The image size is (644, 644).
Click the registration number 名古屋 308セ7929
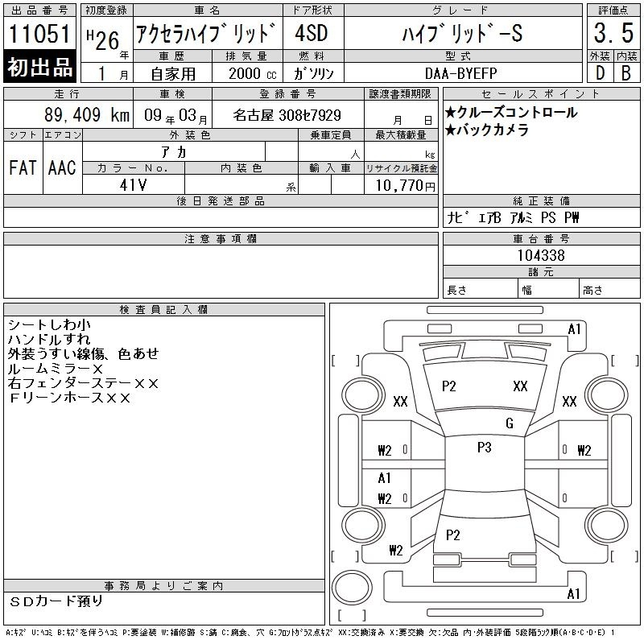(287, 115)
